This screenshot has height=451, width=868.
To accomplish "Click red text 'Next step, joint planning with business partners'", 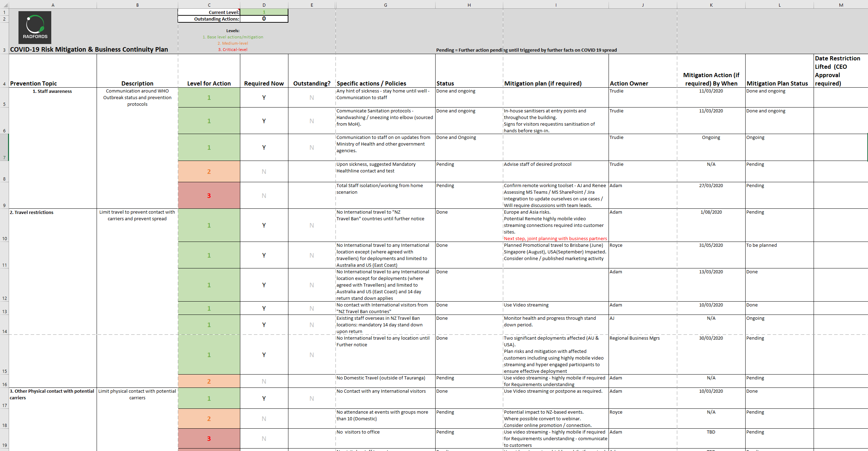I will 555,239.
